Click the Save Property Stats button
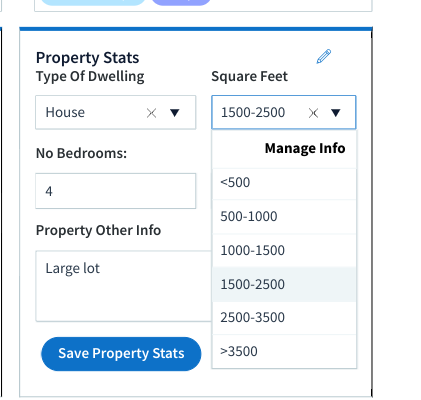Viewport: 421px width, 400px height. (121, 354)
